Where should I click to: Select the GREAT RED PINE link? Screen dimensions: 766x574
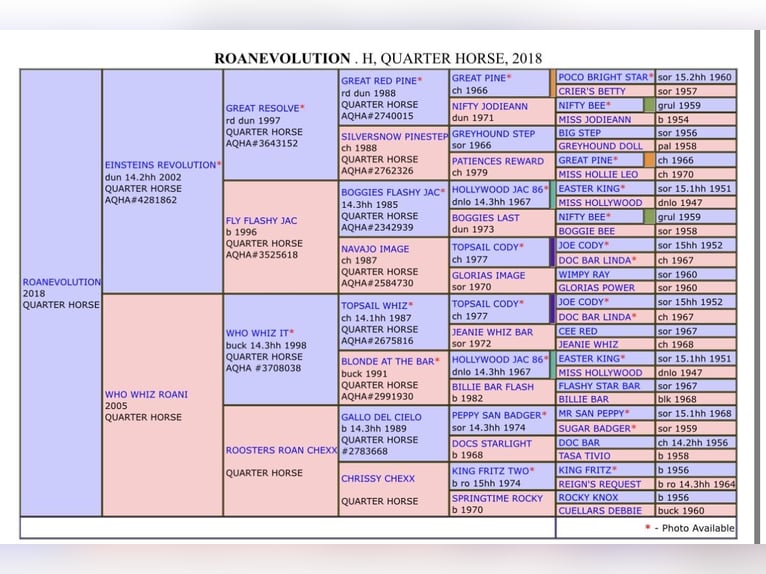pyautogui.click(x=379, y=81)
